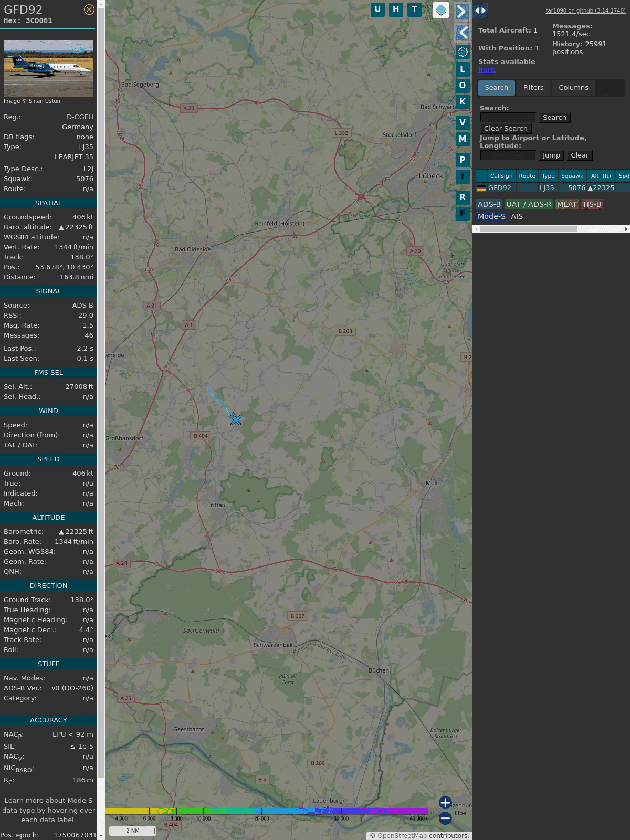630x840 pixels.
Task: Toggle the H map button
Action: (396, 9)
